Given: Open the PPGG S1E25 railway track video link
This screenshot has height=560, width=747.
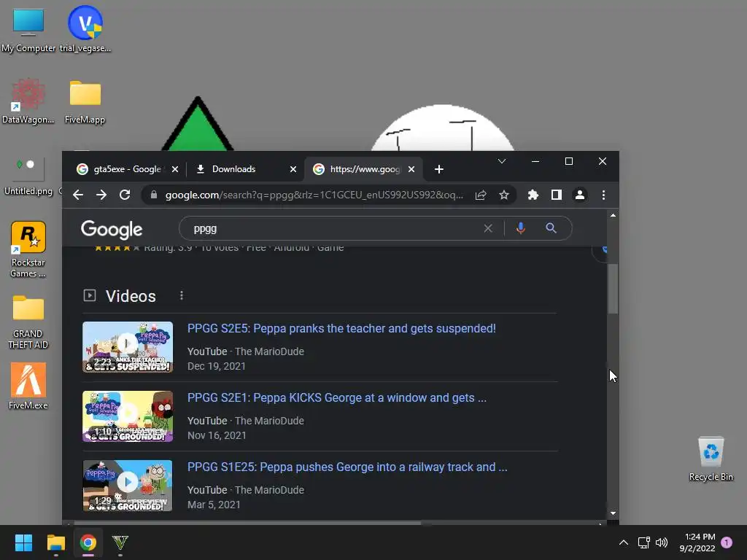Looking at the screenshot, I should point(347,467).
